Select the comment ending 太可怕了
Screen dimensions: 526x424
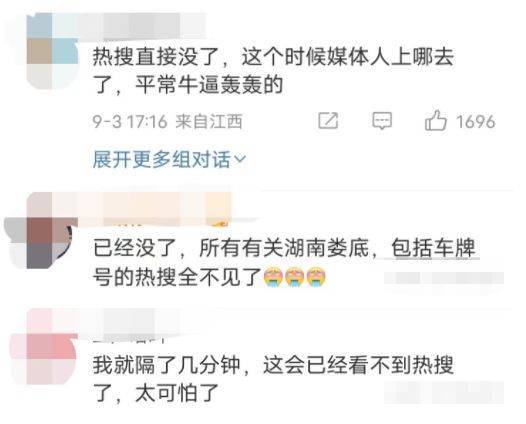point(273,379)
